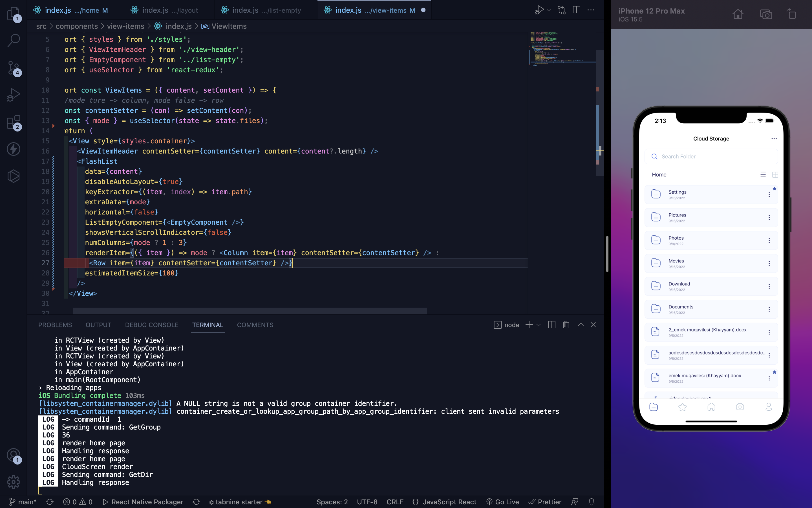812x508 pixels.
Task: Open options menu for Pictures folder
Action: (x=769, y=217)
